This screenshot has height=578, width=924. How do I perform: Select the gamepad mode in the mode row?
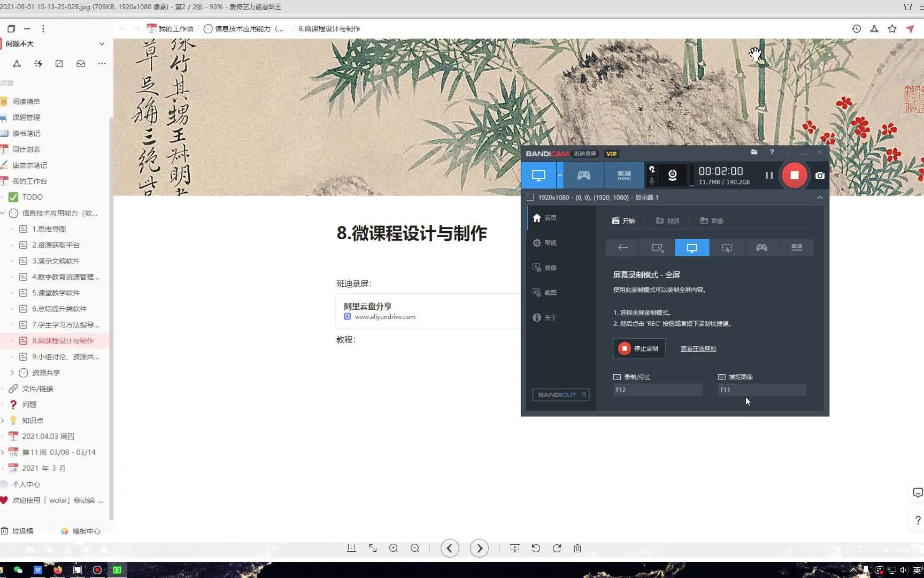[x=761, y=248]
